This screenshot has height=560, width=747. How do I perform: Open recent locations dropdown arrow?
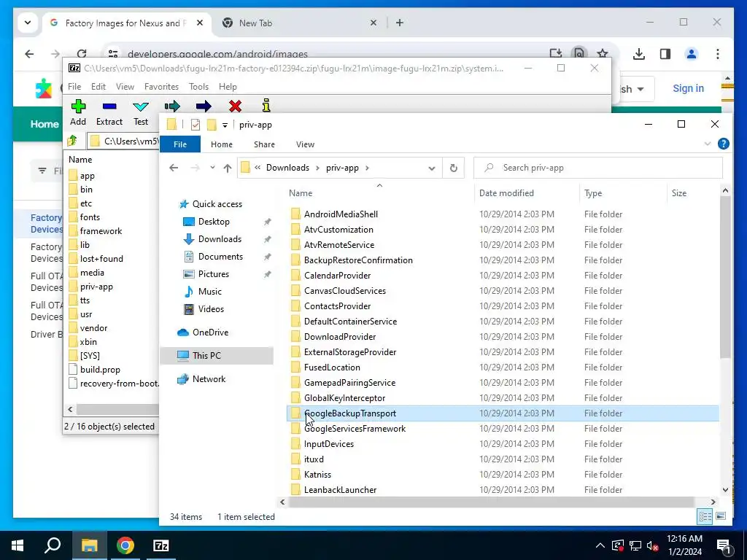pyautogui.click(x=212, y=168)
